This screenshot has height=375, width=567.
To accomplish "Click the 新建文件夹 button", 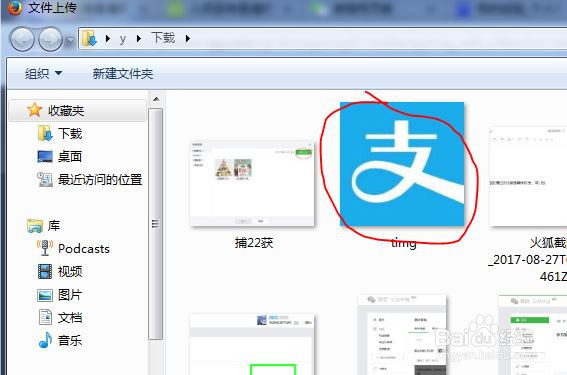I will pyautogui.click(x=123, y=74).
